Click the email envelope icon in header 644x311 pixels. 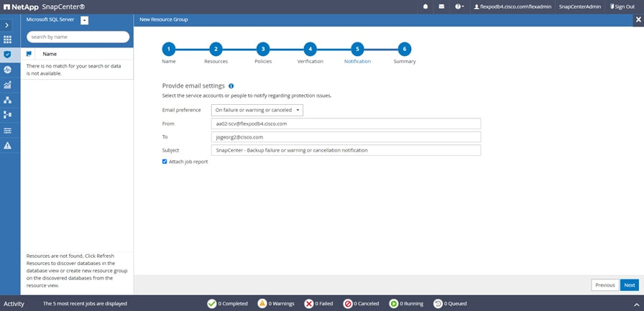click(x=441, y=6)
